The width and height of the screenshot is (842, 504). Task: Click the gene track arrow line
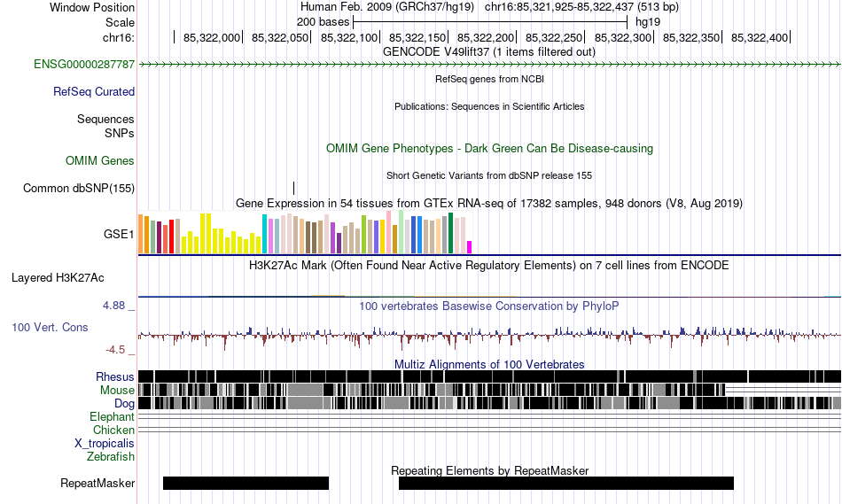[x=490, y=65]
